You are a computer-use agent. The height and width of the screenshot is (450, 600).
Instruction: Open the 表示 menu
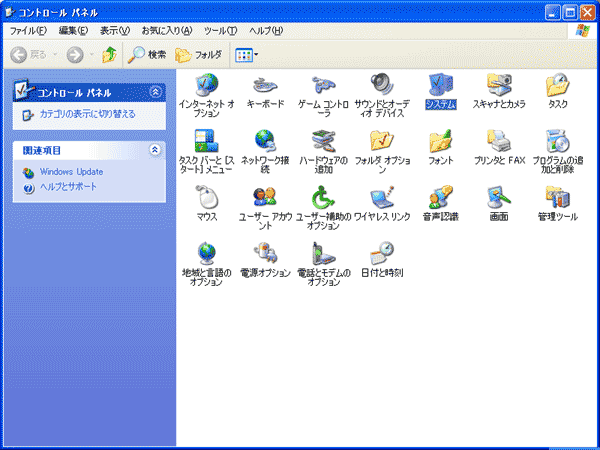click(115, 30)
